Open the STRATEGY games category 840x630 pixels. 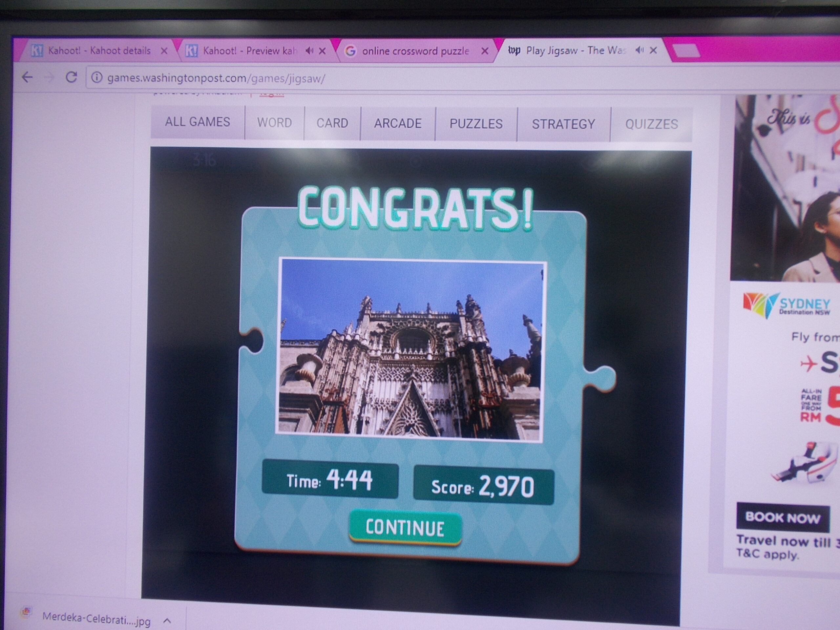563,124
